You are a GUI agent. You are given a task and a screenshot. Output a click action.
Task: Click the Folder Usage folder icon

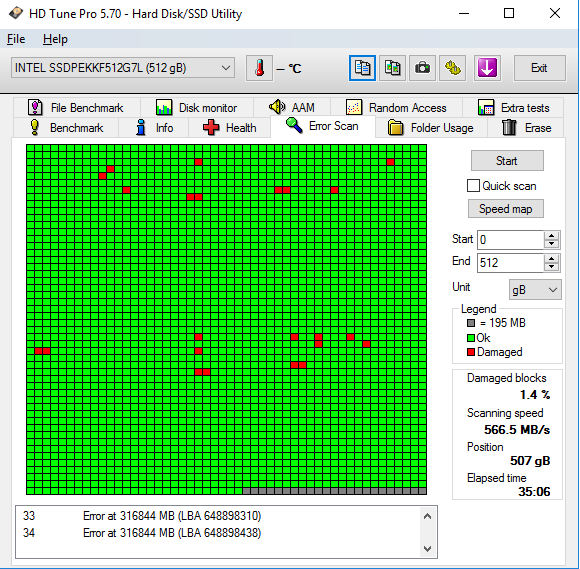(395, 128)
